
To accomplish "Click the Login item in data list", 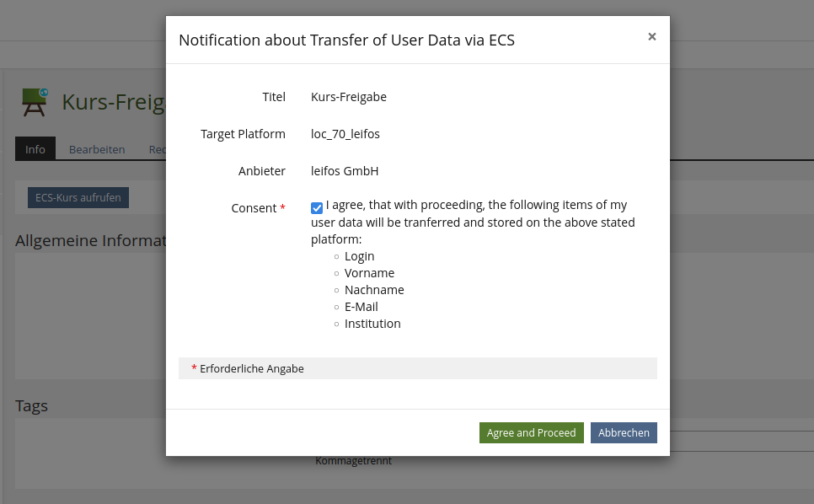I will click(x=359, y=256).
